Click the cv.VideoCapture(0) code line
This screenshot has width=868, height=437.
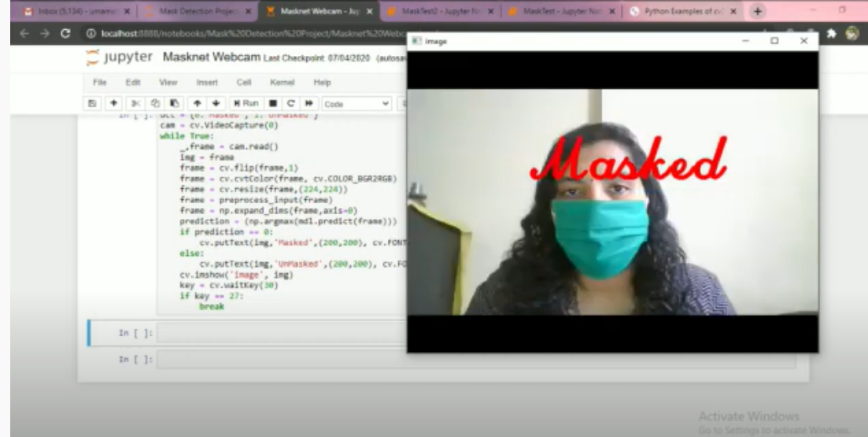(219, 125)
